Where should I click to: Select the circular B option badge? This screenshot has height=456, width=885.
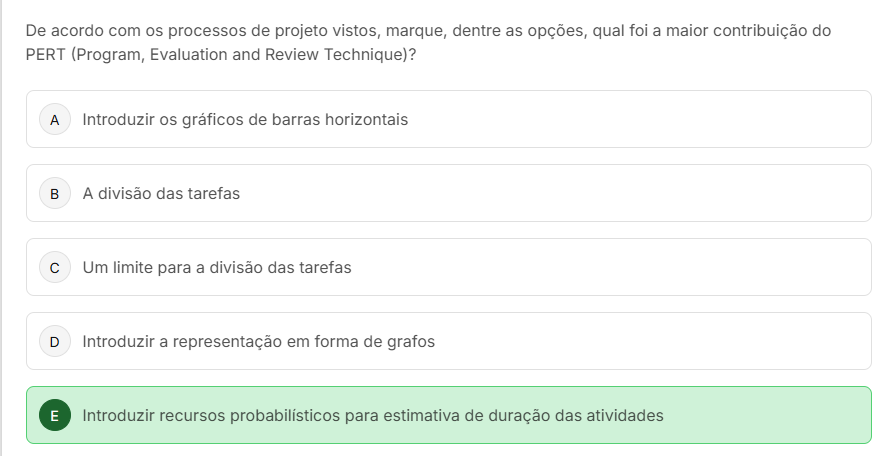(x=55, y=194)
